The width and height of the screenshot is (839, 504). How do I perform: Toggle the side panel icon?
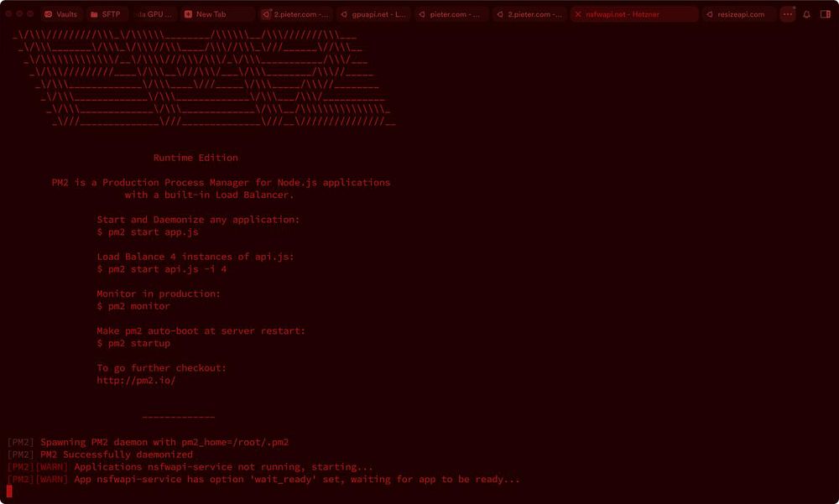[826, 14]
